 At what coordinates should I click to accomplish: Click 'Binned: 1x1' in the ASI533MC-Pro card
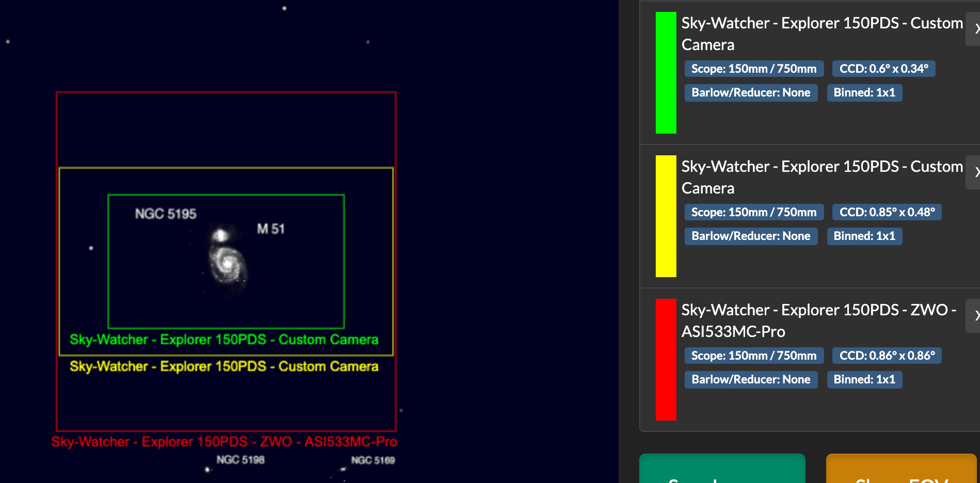[x=864, y=380]
